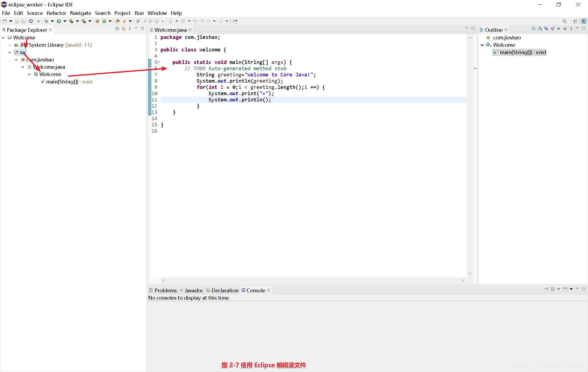Collapse All in Package Explorer

click(x=117, y=29)
